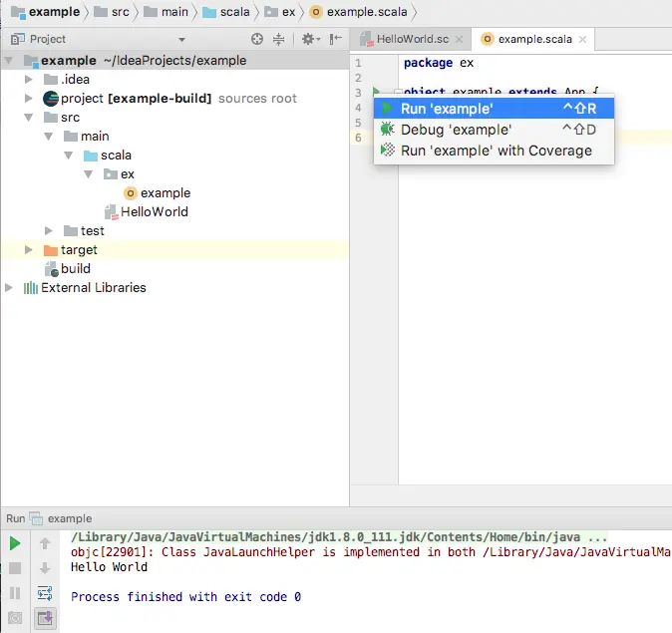Viewport: 672px width, 633px height.
Task: Click the scala source folder icon in tree
Action: coord(91,156)
